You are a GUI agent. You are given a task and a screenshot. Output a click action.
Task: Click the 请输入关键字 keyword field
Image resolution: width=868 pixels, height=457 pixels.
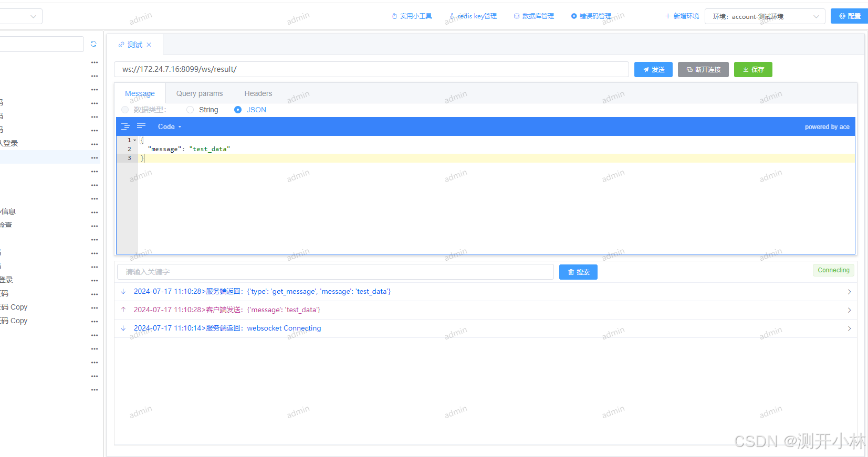click(x=336, y=272)
